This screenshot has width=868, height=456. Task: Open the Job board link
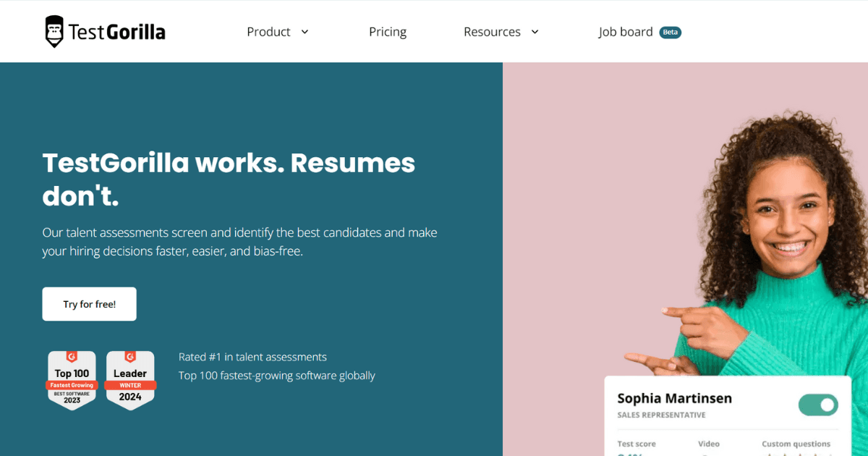[626, 32]
